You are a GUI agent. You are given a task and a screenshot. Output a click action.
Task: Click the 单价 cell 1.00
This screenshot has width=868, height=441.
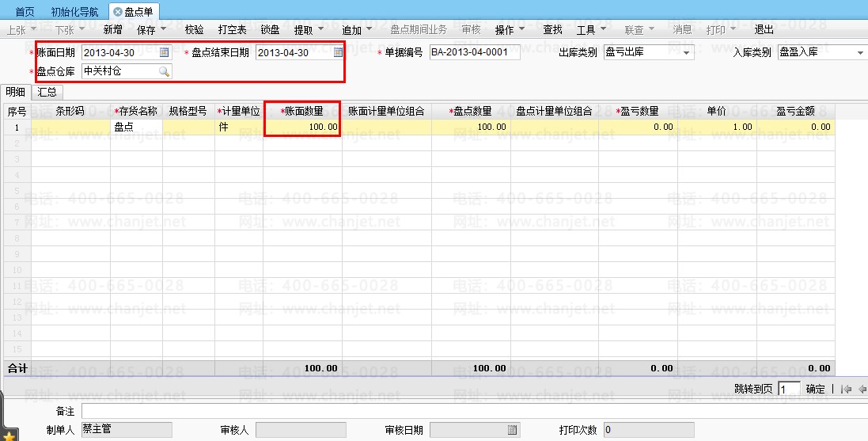(717, 127)
